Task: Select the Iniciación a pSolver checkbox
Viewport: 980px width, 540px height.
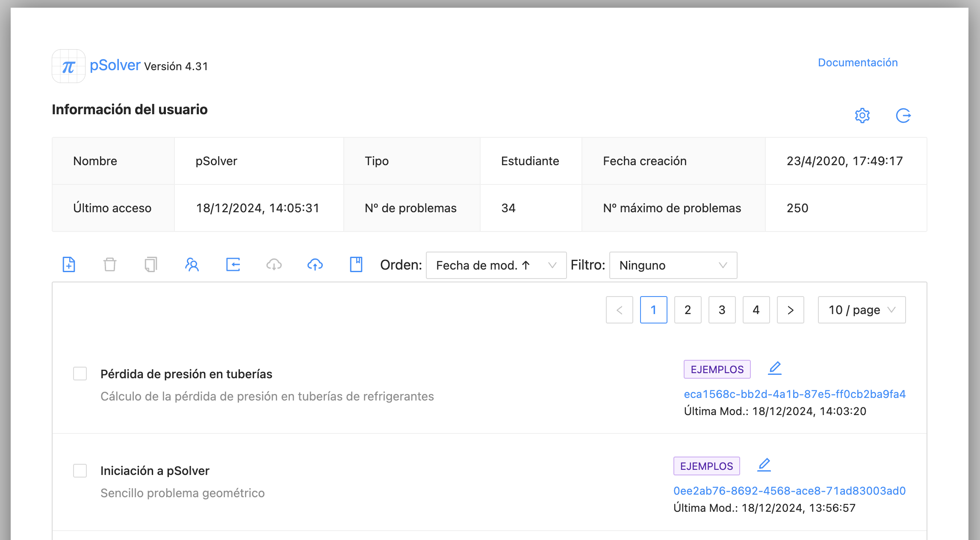Action: tap(80, 470)
